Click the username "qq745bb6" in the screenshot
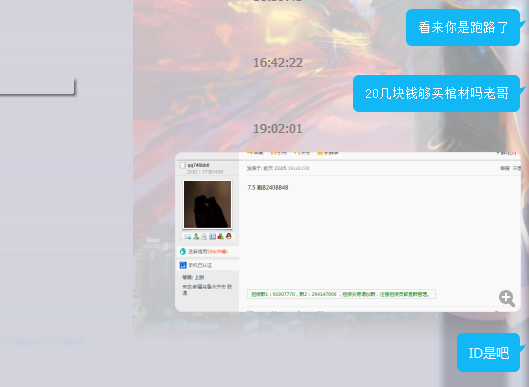 198,165
